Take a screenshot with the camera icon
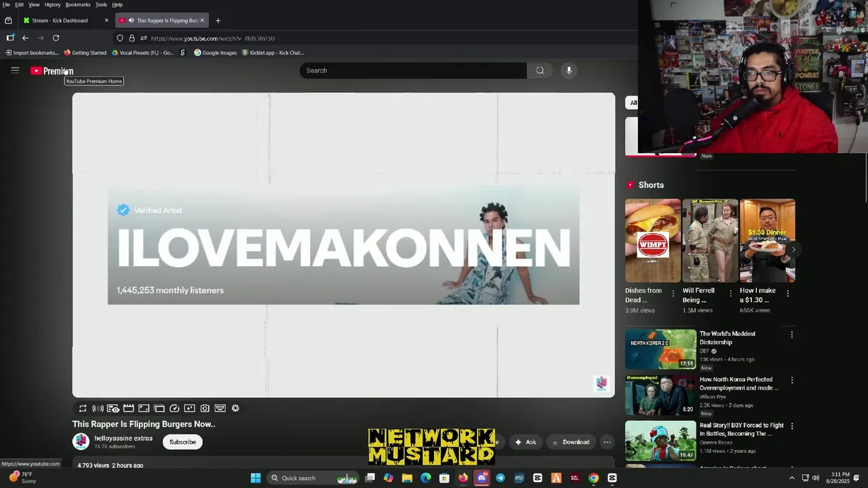868x488 pixels. (x=205, y=408)
